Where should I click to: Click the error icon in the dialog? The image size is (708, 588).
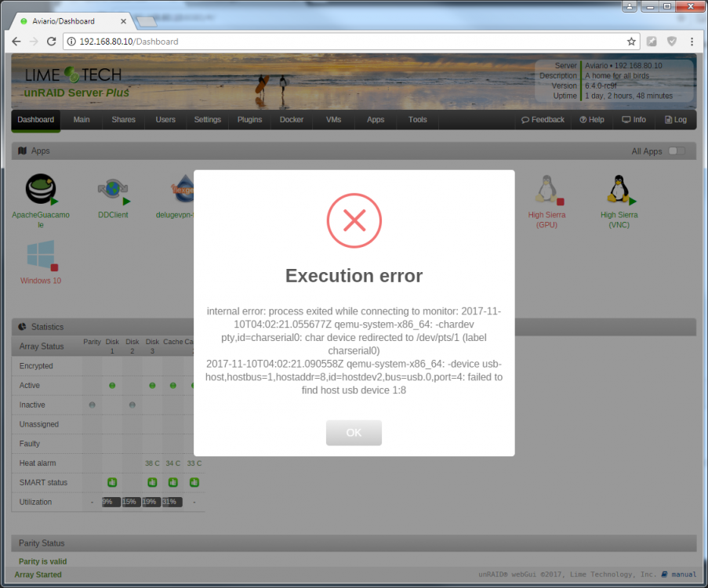[x=354, y=220]
